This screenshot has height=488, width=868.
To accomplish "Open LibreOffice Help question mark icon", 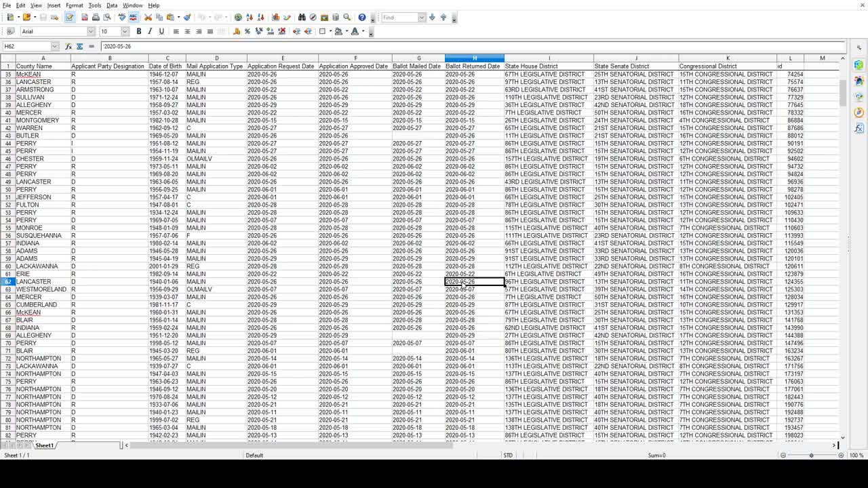I will coord(362,17).
